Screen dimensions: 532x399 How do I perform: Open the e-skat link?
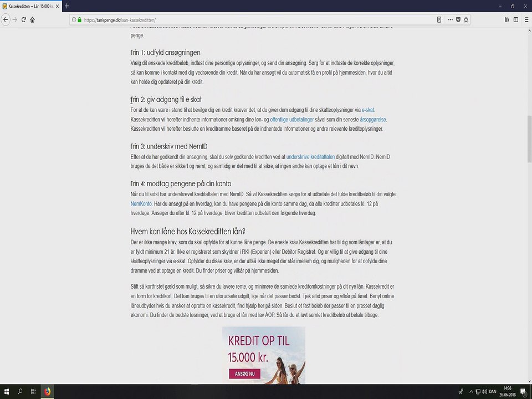(x=368, y=110)
